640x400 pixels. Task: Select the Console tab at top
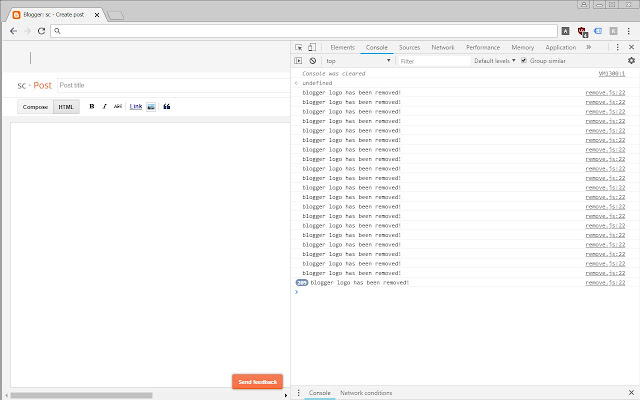(x=377, y=47)
